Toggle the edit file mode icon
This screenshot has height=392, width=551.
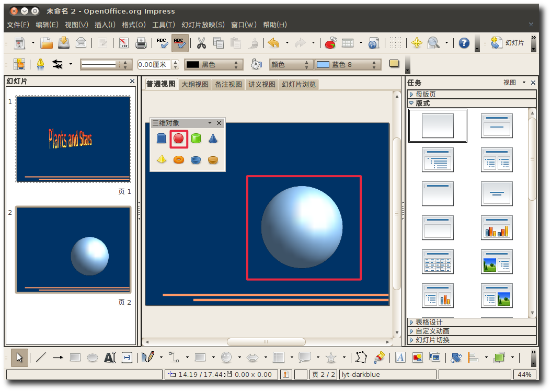coord(102,43)
